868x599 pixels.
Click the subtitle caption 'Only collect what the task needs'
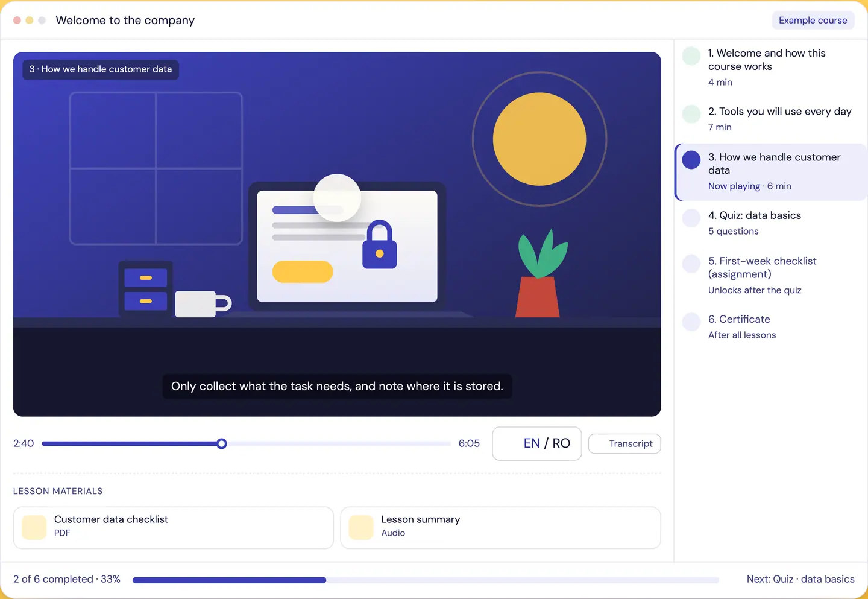point(337,386)
